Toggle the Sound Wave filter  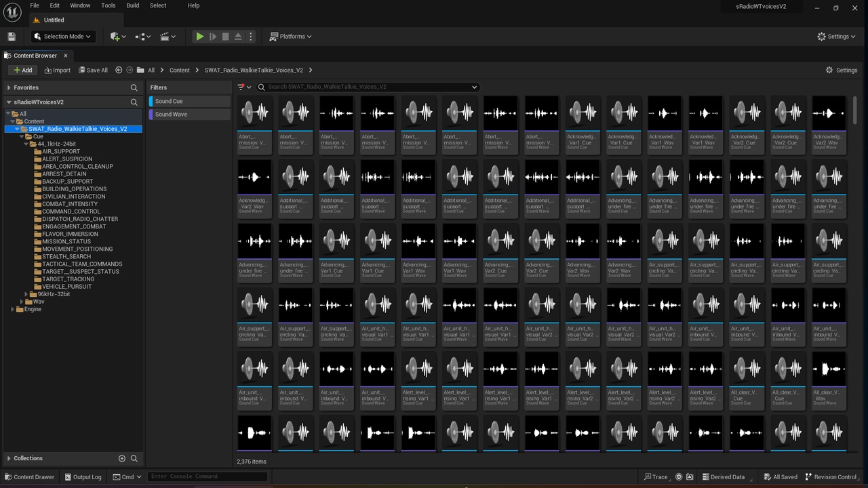tap(190, 115)
